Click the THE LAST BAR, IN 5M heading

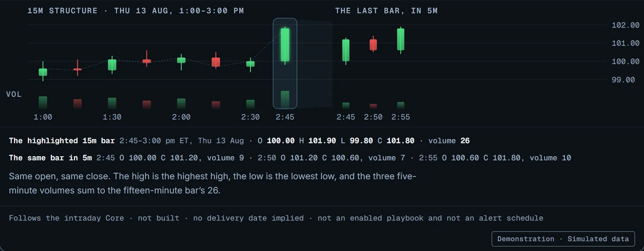point(386,11)
